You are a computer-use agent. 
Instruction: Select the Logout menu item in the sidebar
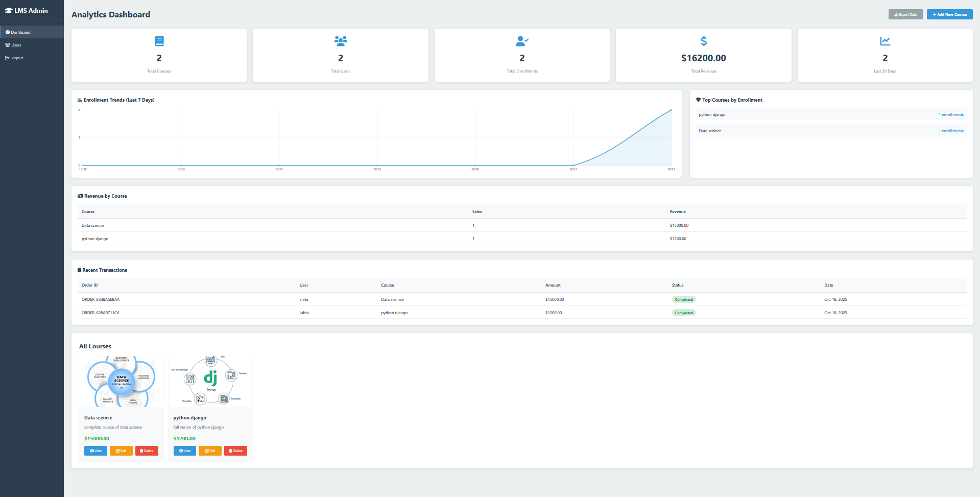16,58
